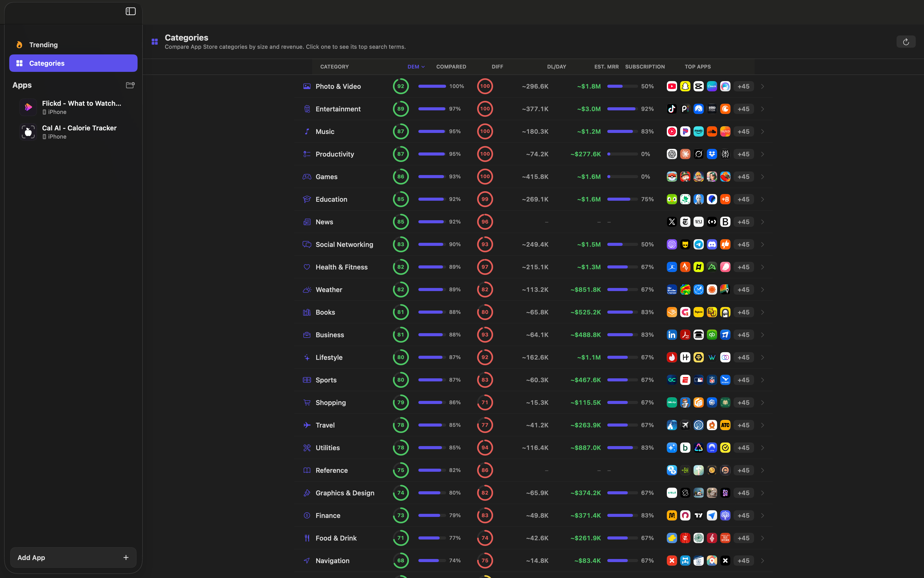Expand the Entertainment row chevron
This screenshot has height=578, width=924.
click(x=763, y=109)
